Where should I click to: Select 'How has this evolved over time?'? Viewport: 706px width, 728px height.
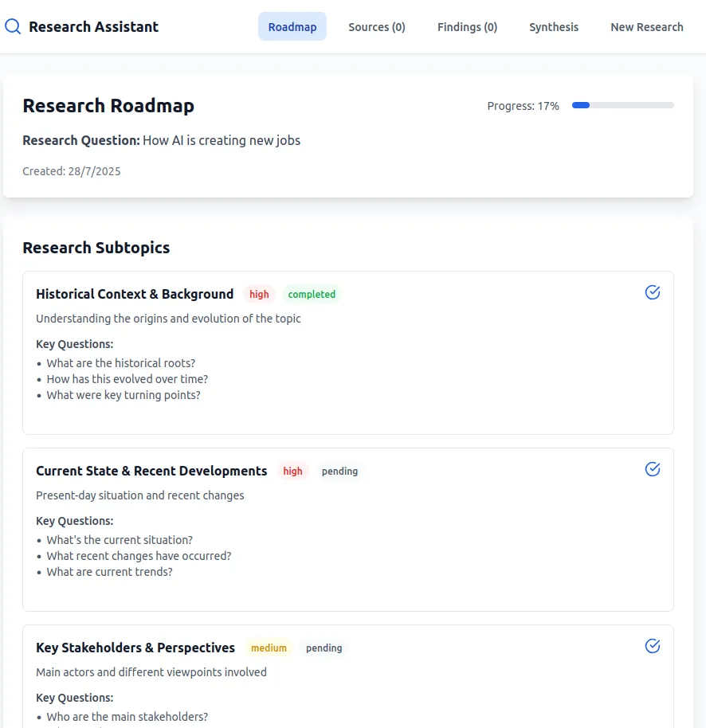pyautogui.click(x=127, y=379)
